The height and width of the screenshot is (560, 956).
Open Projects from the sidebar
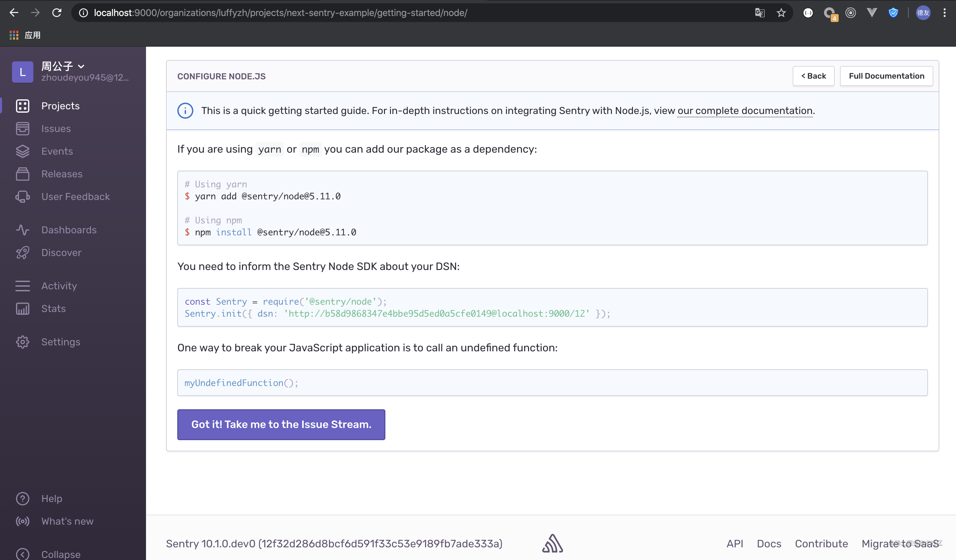60,106
